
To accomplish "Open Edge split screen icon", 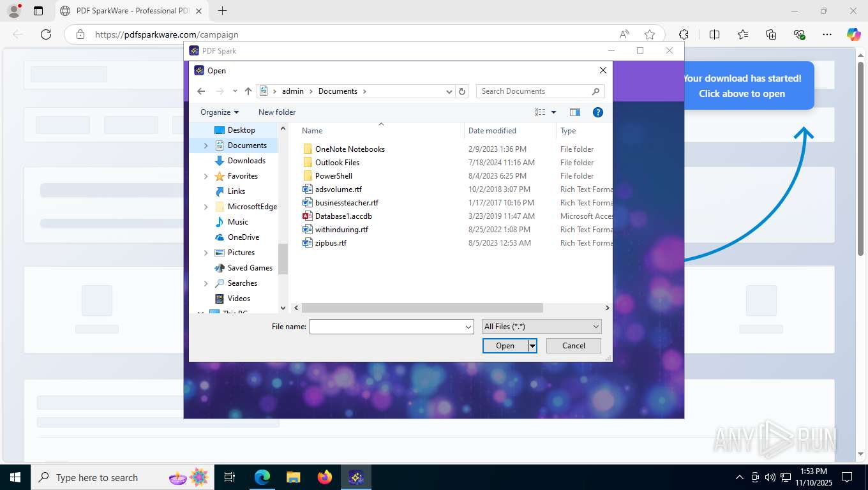I will click(x=715, y=34).
